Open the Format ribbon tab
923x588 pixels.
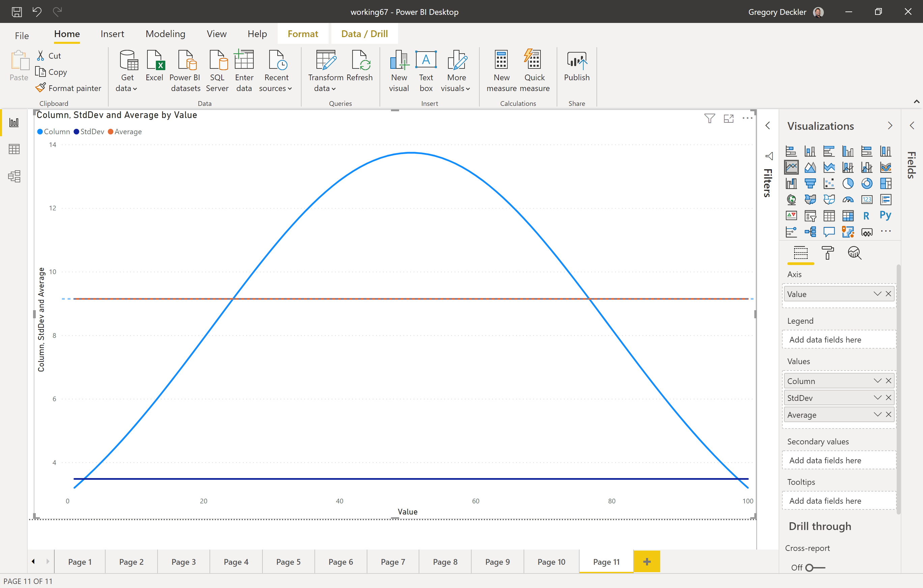pos(303,34)
